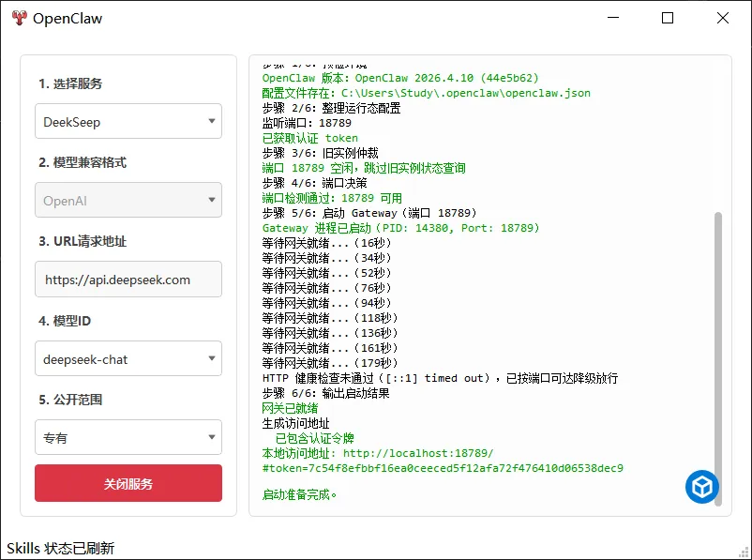Click the red 关闭服务 button
The width and height of the screenshot is (752, 560).
coord(128,483)
